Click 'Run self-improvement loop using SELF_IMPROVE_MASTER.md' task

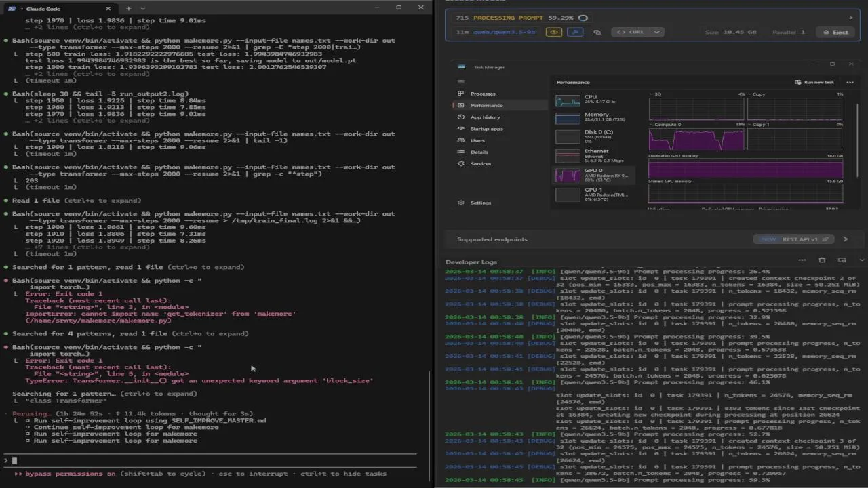[x=150, y=420]
